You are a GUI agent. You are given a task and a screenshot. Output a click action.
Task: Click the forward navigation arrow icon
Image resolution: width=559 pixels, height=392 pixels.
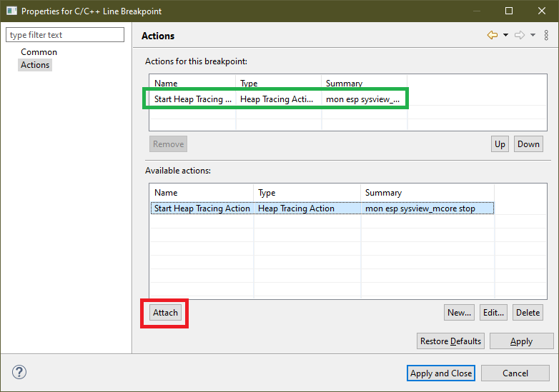point(520,35)
